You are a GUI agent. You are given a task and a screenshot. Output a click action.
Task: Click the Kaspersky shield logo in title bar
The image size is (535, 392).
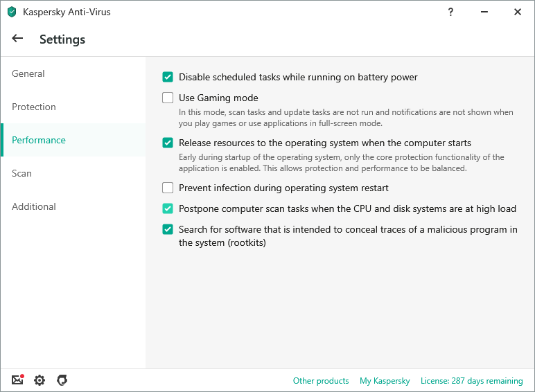click(12, 12)
